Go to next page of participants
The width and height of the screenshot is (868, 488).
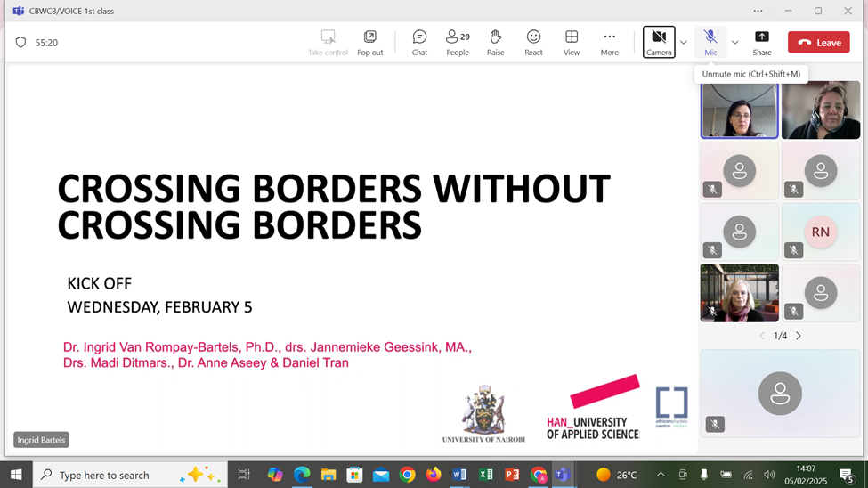(x=799, y=336)
